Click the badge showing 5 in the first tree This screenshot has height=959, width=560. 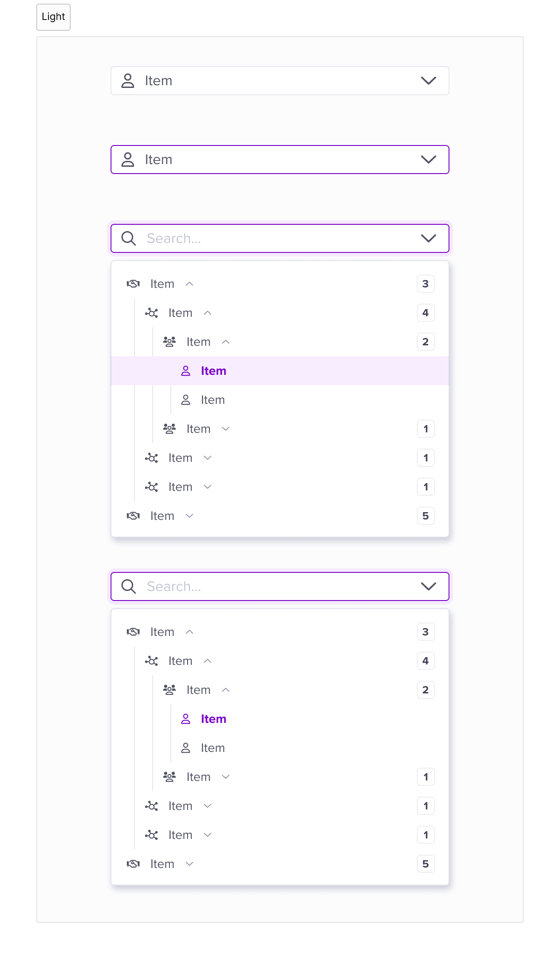tap(425, 516)
